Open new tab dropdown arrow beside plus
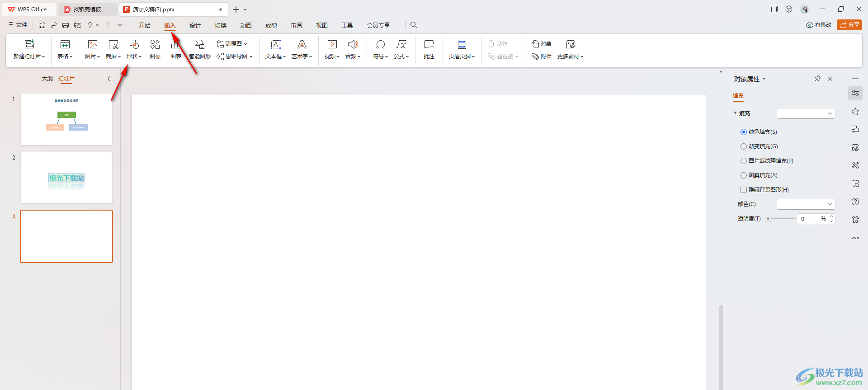Viewport: 868px width, 390px height. coord(245,9)
